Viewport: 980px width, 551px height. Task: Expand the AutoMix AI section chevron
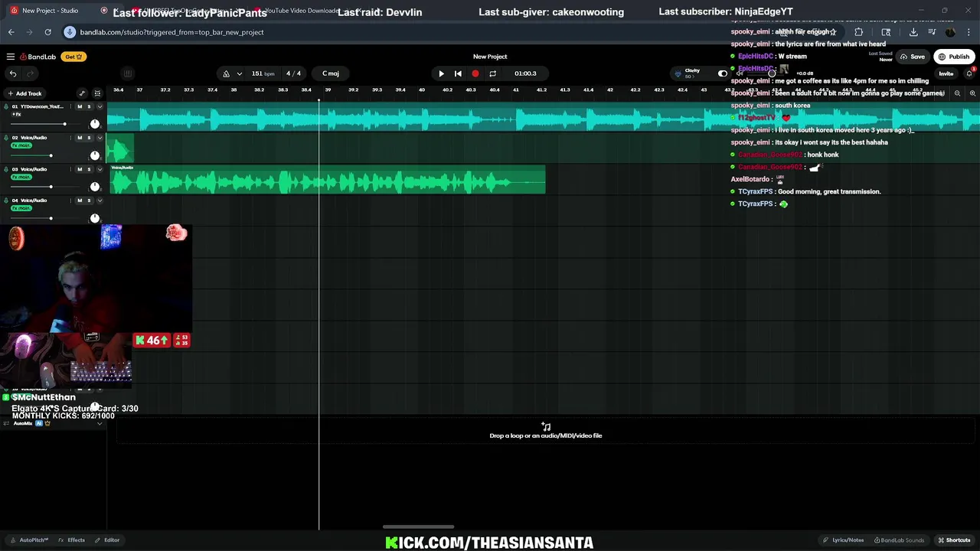pos(100,423)
